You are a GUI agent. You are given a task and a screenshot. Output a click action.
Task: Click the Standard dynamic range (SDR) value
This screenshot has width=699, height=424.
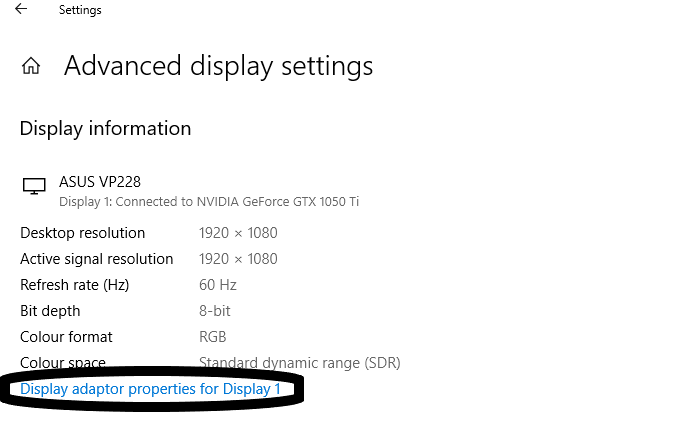(299, 363)
